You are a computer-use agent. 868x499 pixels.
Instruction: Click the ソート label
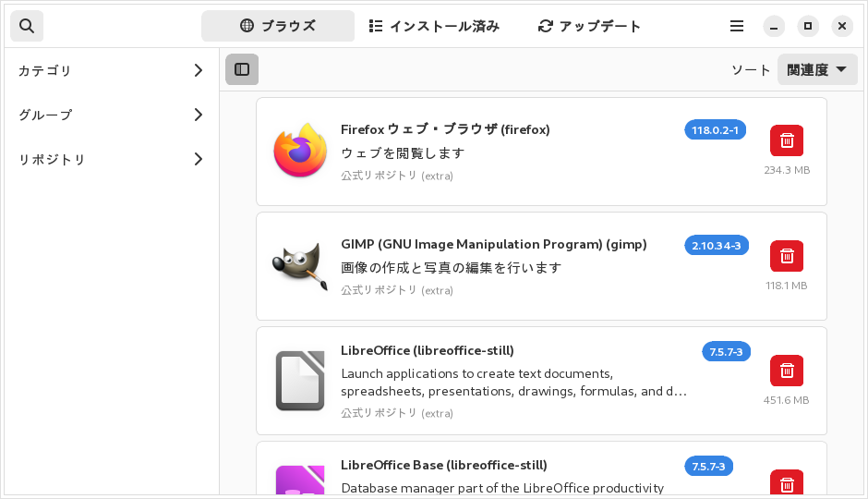(751, 70)
